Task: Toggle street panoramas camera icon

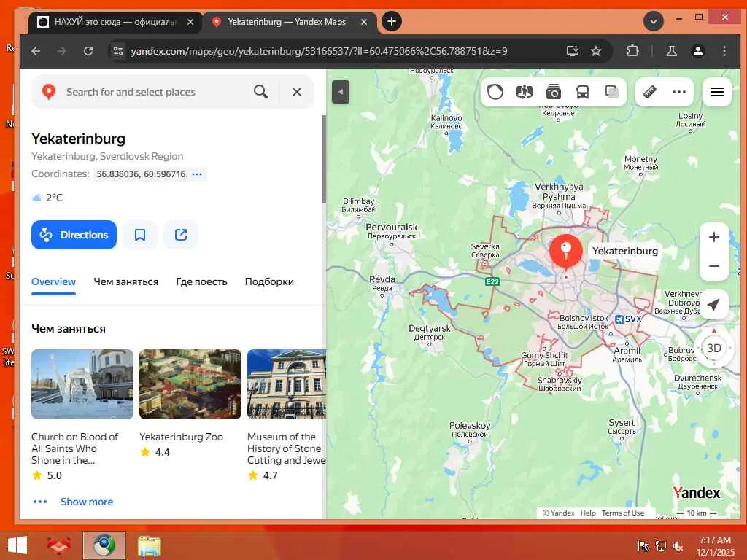Action: [554, 91]
